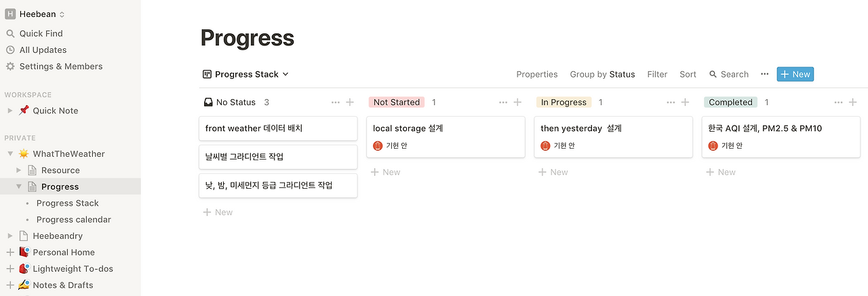Open the Heebean workspace switcher

pyautogui.click(x=37, y=14)
